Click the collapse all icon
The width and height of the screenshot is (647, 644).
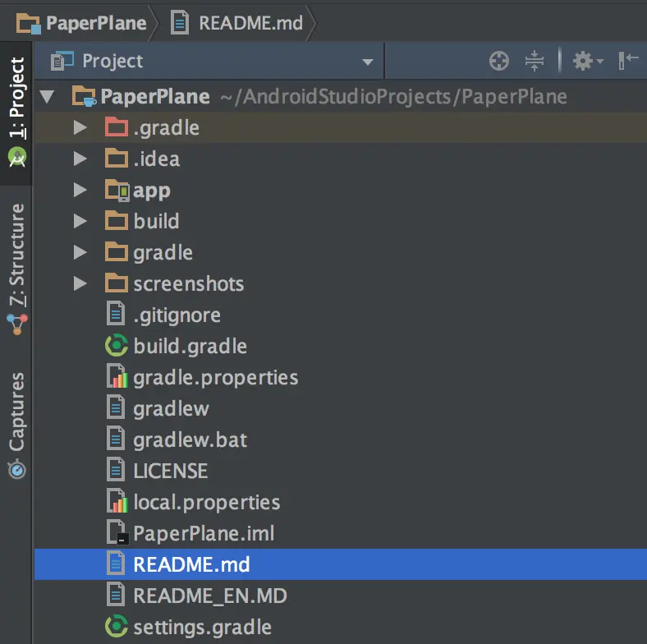click(x=535, y=61)
